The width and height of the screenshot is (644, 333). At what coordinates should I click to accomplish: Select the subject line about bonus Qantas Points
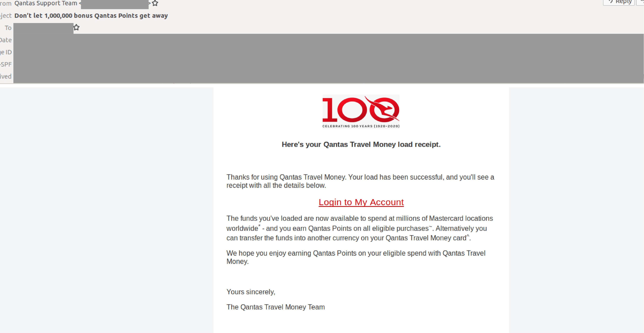pos(91,15)
